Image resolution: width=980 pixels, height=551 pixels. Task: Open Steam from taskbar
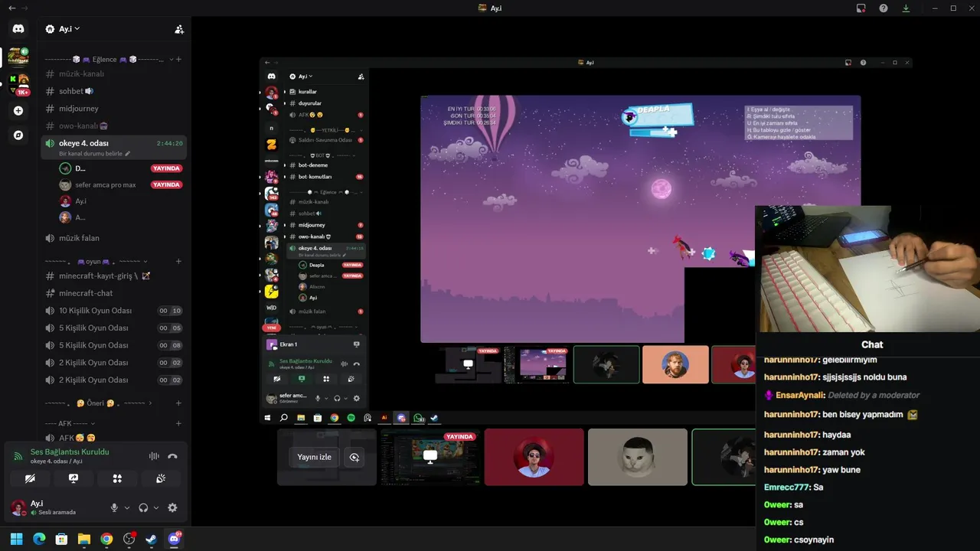pyautogui.click(x=152, y=539)
